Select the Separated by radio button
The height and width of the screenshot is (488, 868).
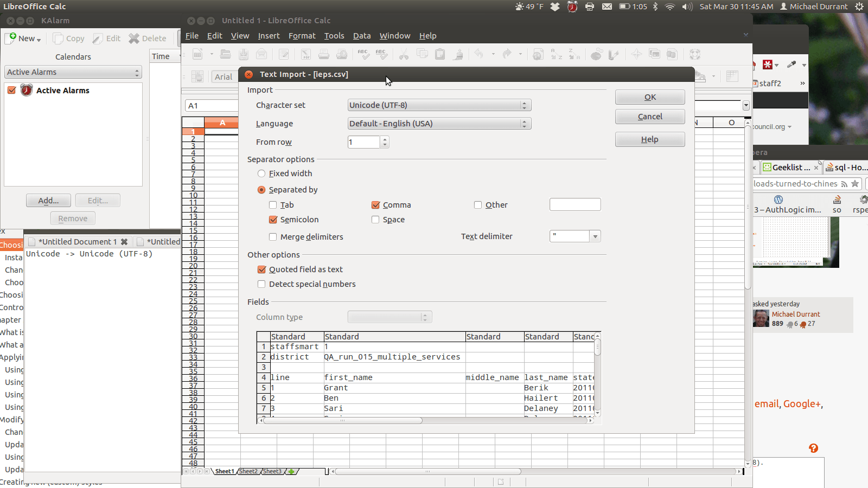tap(261, 190)
